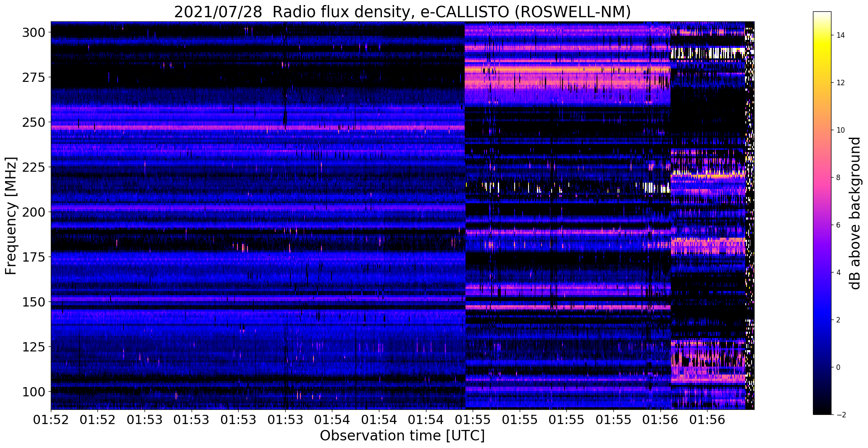This screenshot has width=868, height=448.
Task: Click the 8 value on the colorbar scale
Action: 839,178
